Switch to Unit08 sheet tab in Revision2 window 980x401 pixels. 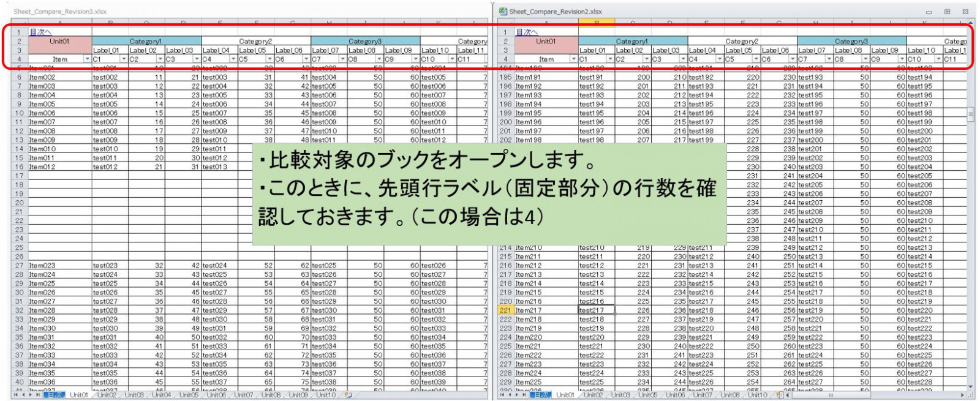[729, 395]
